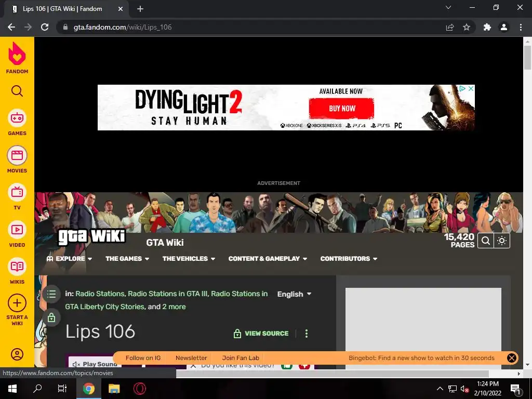Click the page protection lock icon
This screenshot has width=532, height=399.
51,318
